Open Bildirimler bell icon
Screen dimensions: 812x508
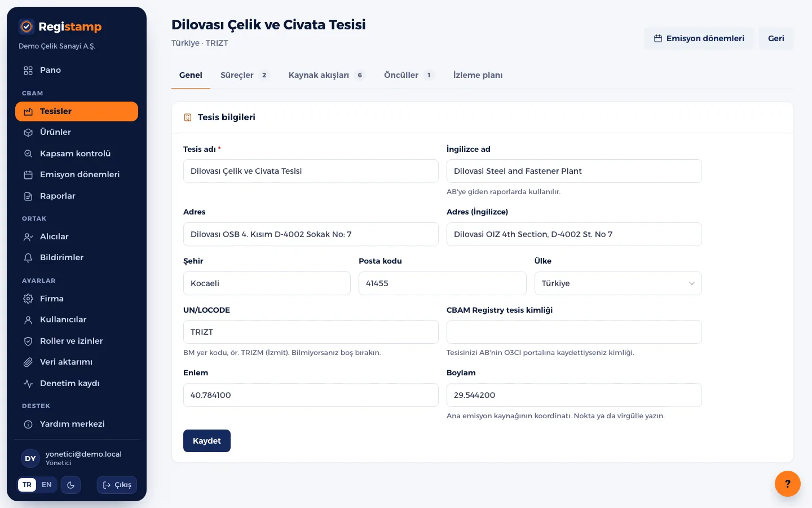[x=28, y=258]
